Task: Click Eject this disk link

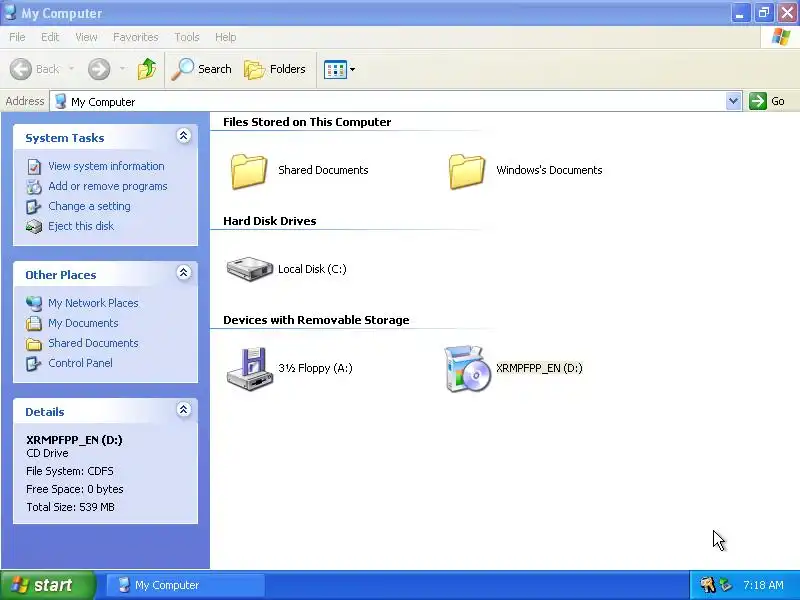Action: 81,226
